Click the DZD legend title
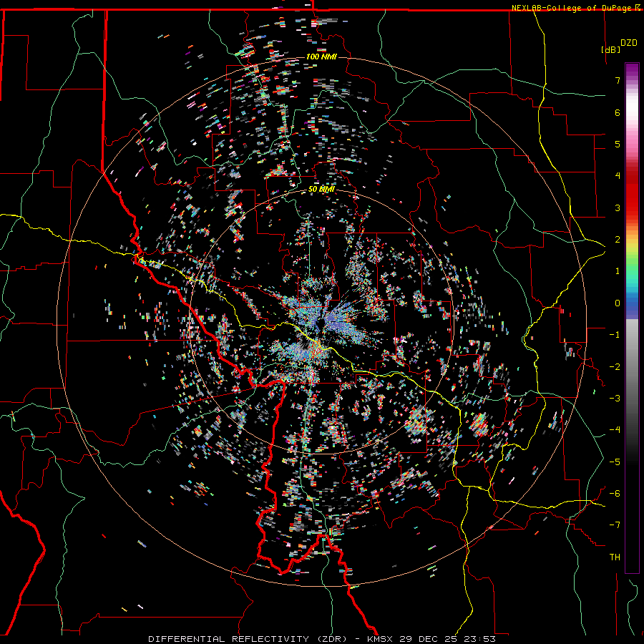 point(628,43)
